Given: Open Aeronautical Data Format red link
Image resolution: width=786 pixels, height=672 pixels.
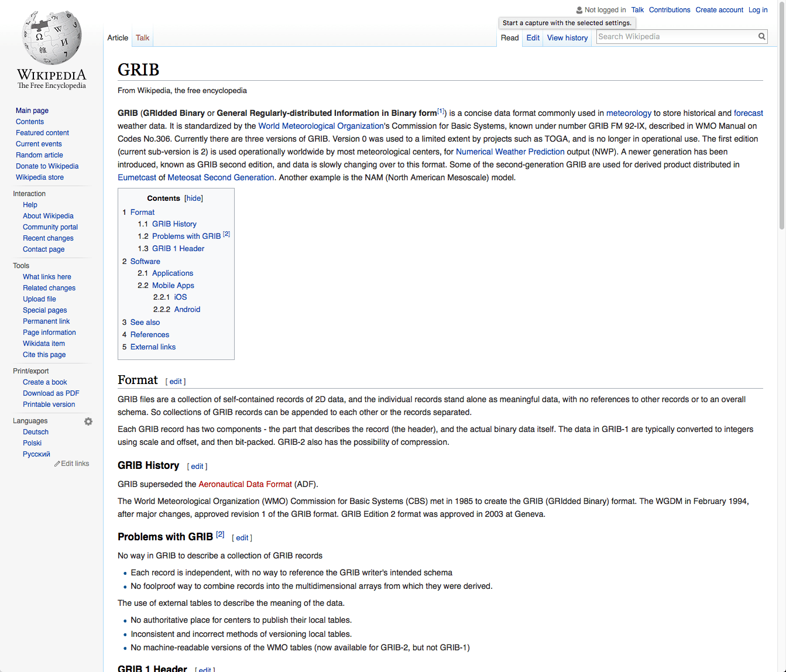Looking at the screenshot, I should point(245,484).
